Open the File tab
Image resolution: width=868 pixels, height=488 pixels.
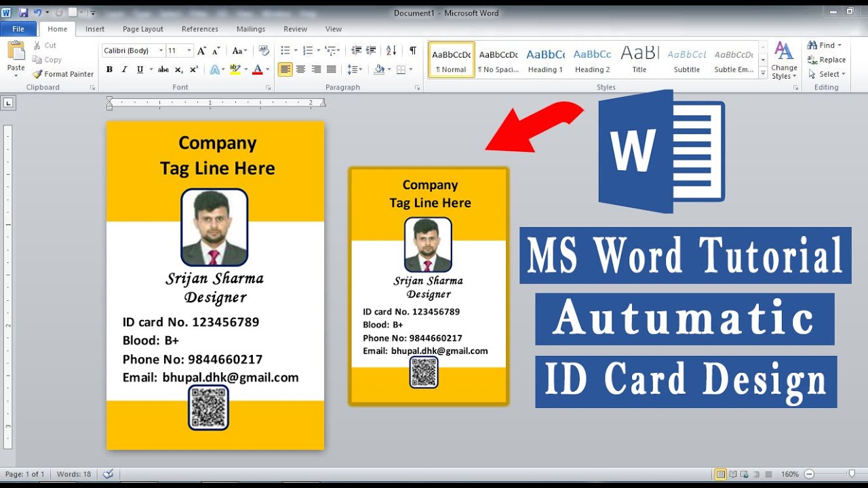pos(18,29)
